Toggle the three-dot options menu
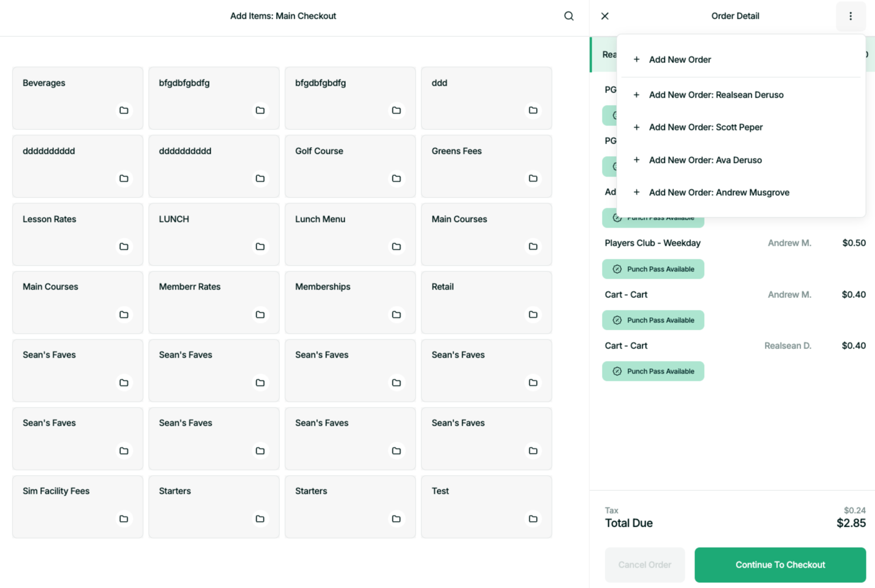 [x=850, y=16]
